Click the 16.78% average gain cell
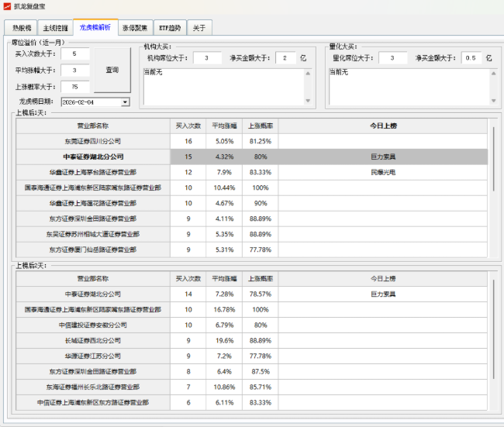This screenshot has width=504, height=427. tap(224, 310)
